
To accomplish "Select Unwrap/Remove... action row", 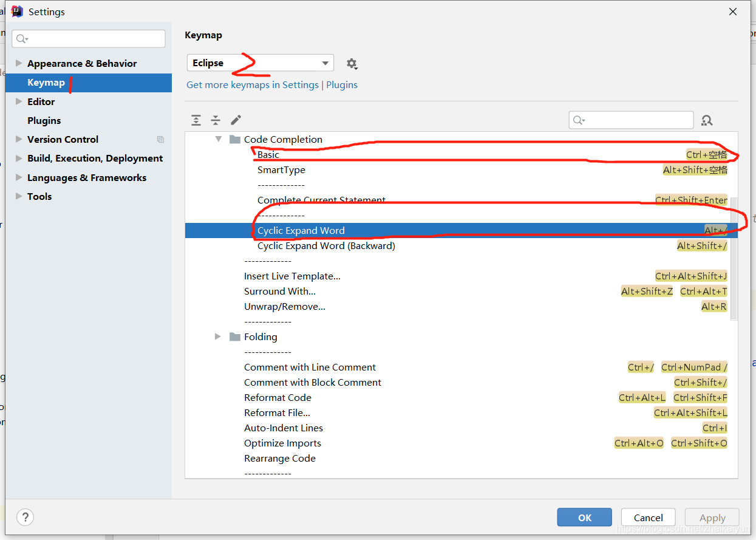I will coord(461,307).
